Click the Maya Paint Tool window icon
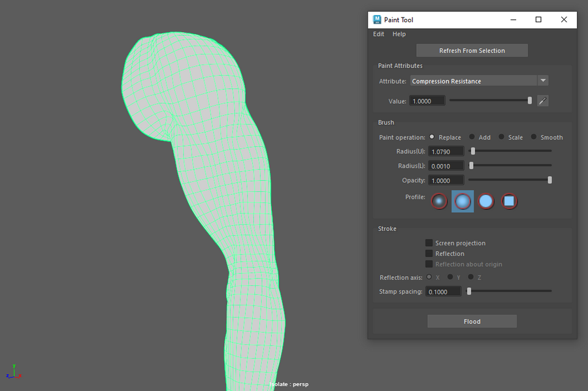 pos(377,20)
